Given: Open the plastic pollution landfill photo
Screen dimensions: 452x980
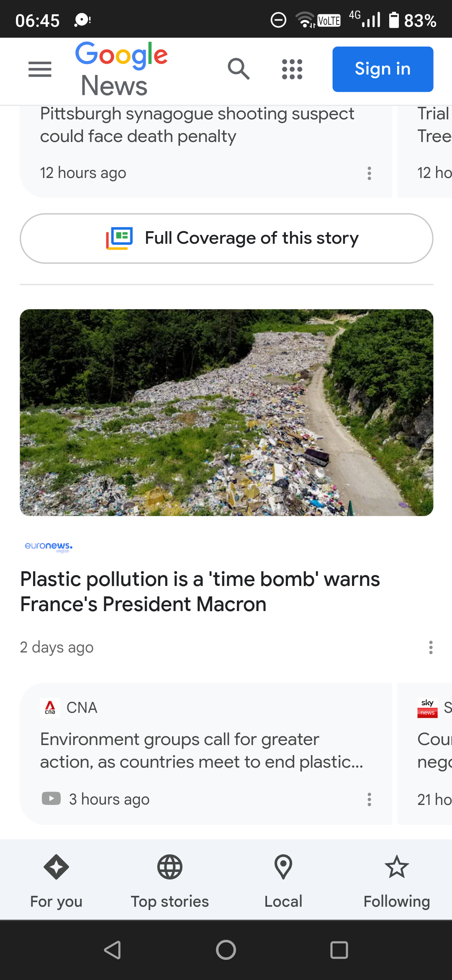Looking at the screenshot, I should coord(226,413).
